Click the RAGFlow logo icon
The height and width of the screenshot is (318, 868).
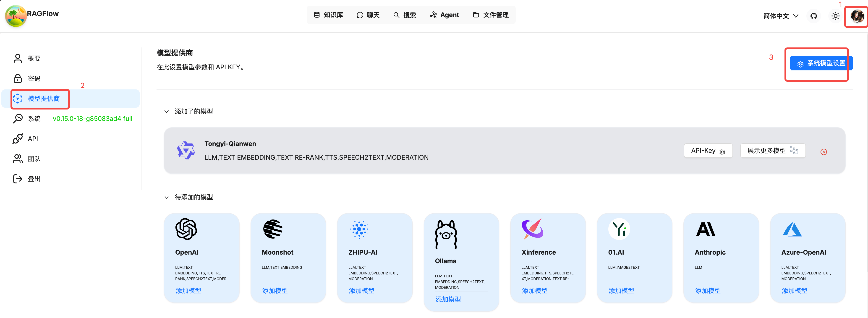[x=16, y=16]
